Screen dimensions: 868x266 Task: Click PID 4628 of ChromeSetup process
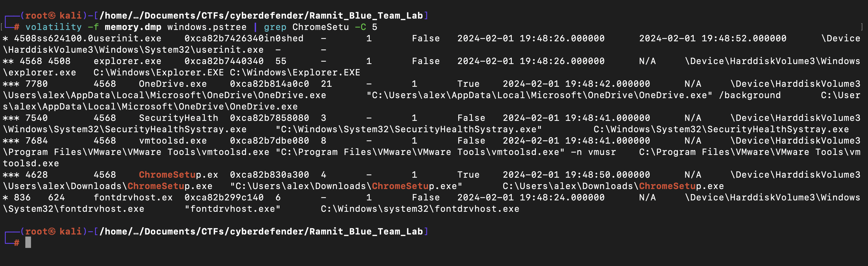click(x=37, y=175)
